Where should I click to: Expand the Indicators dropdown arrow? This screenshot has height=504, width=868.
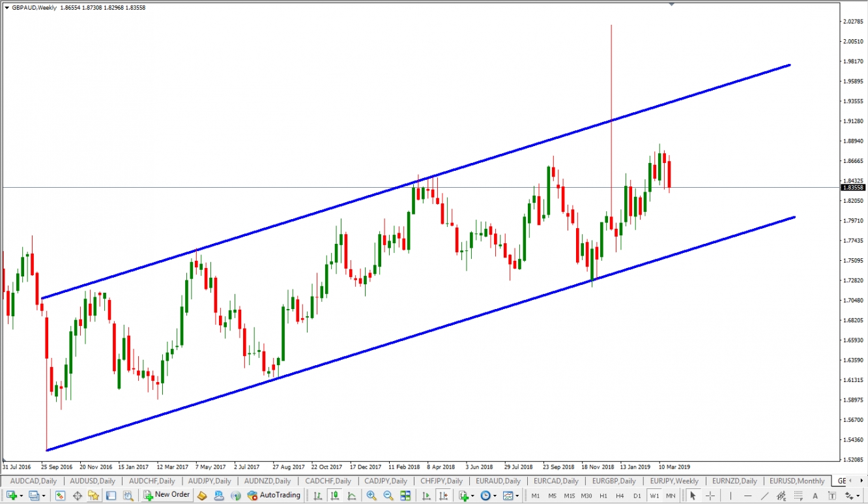pos(472,496)
